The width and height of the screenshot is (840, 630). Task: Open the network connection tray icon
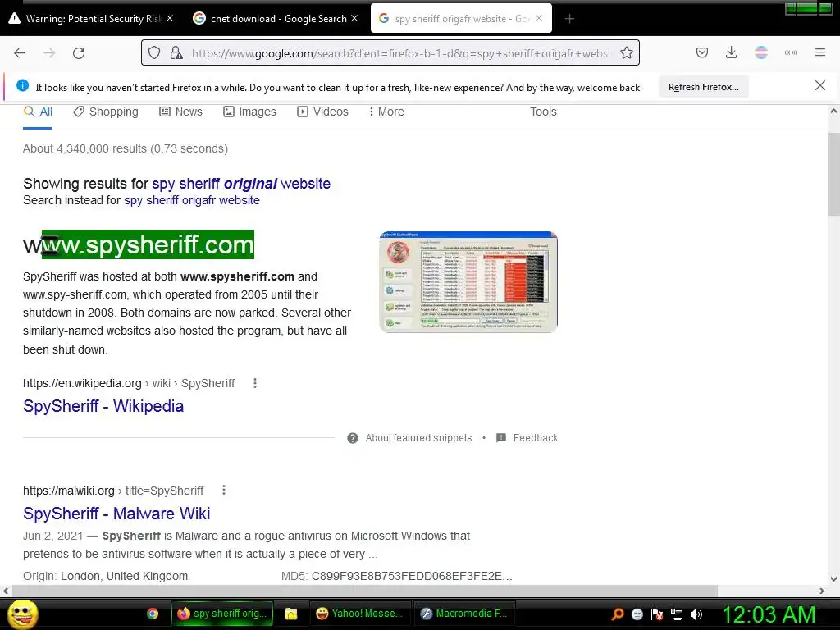(x=677, y=614)
